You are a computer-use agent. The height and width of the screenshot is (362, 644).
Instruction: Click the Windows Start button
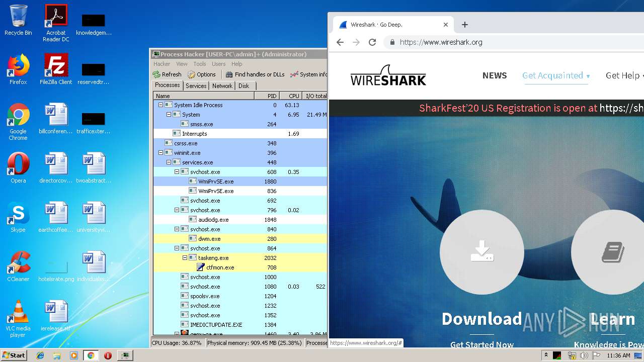point(14,355)
